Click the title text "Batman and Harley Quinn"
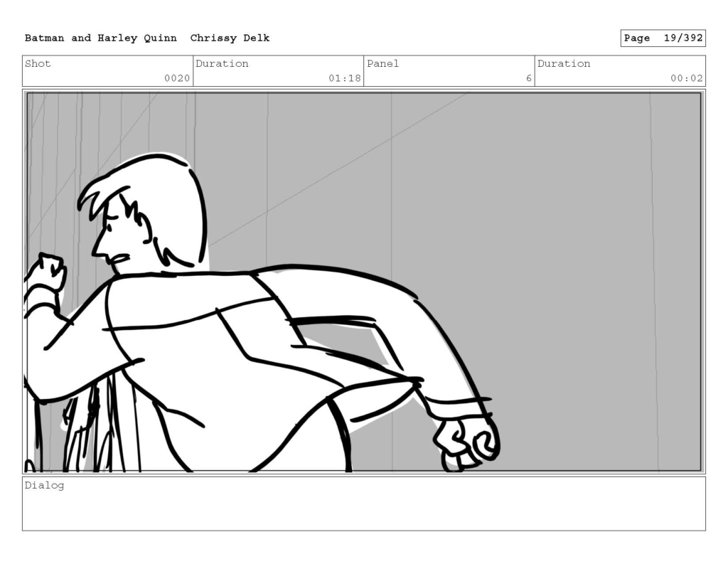 (101, 38)
